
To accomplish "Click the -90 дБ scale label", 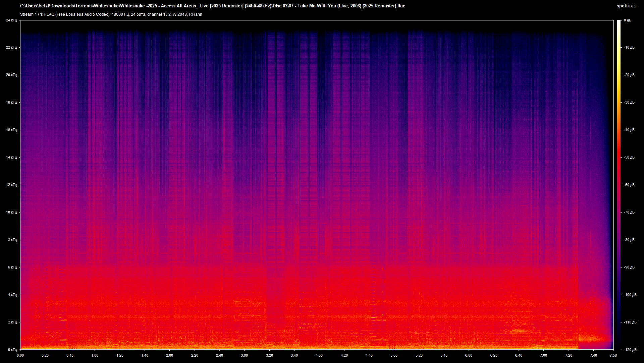I will (x=629, y=267).
